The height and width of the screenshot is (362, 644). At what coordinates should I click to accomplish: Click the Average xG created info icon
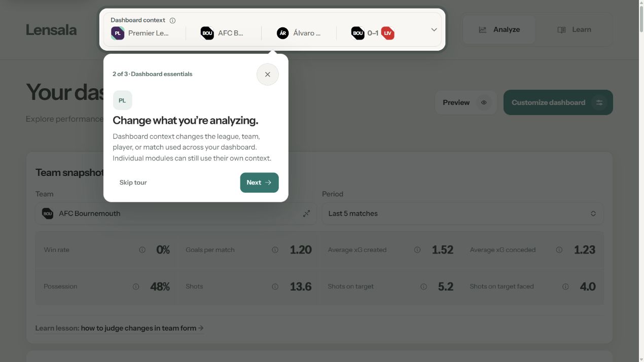[417, 250]
